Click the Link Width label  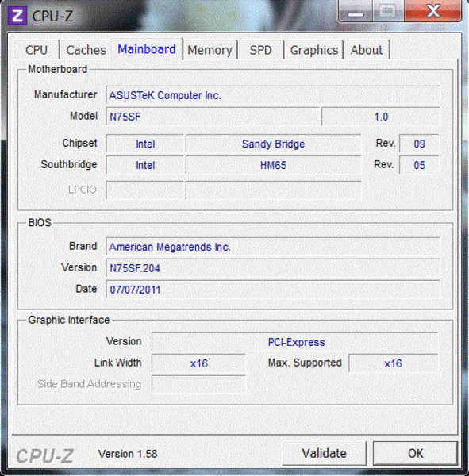[118, 363]
